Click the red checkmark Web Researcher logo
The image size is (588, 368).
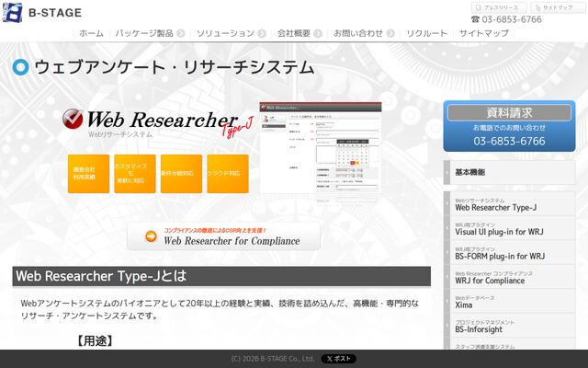coord(73,119)
